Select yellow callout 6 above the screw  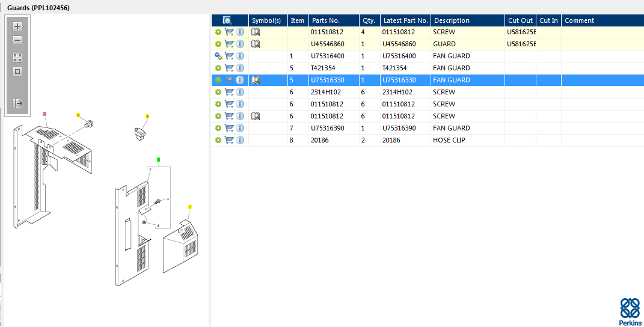[78, 115]
